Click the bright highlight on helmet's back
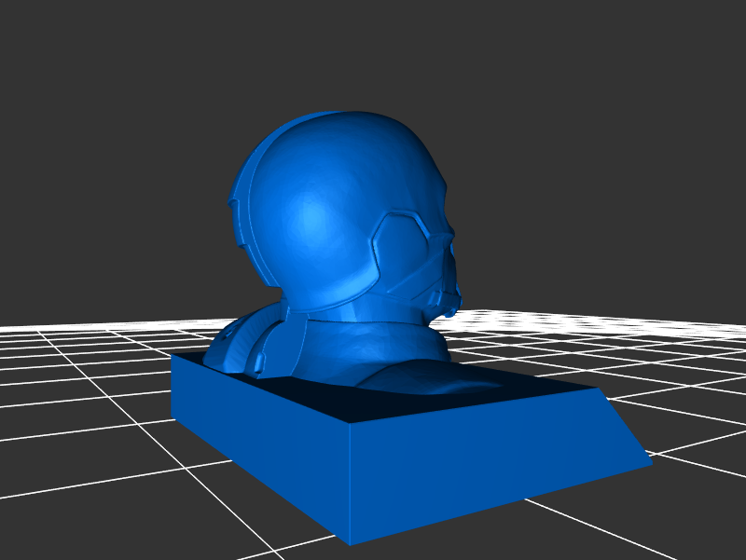Screen dimensions: 746x560 pyautogui.click(x=312, y=219)
